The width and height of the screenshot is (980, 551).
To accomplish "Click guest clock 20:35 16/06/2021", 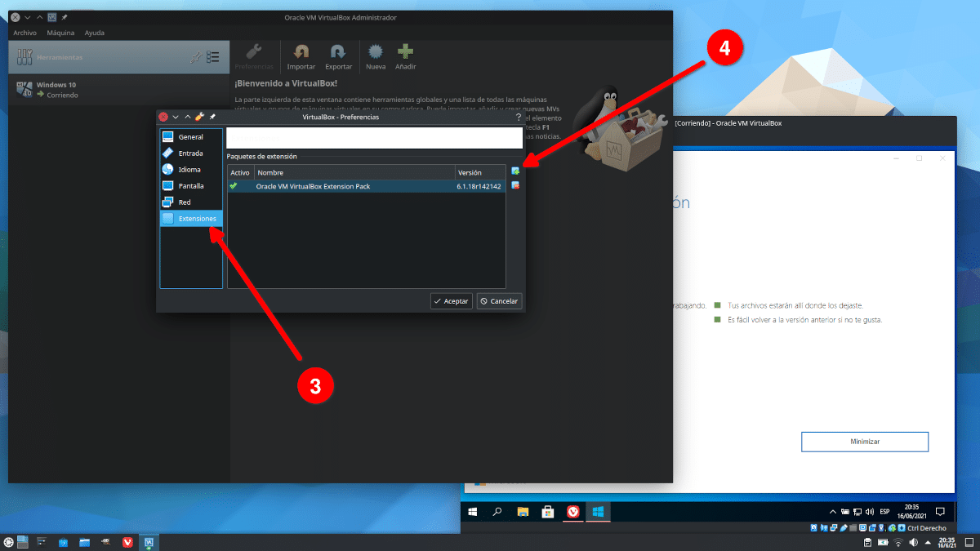I will 912,512.
